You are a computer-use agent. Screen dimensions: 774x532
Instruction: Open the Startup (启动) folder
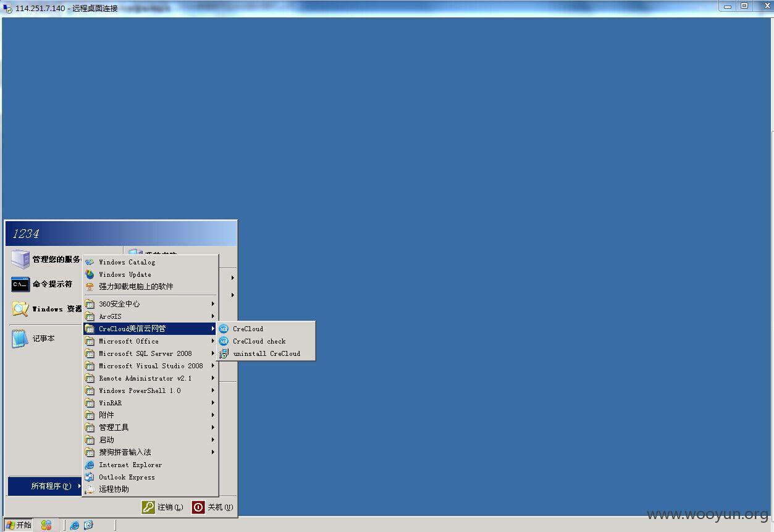[x=150, y=440]
